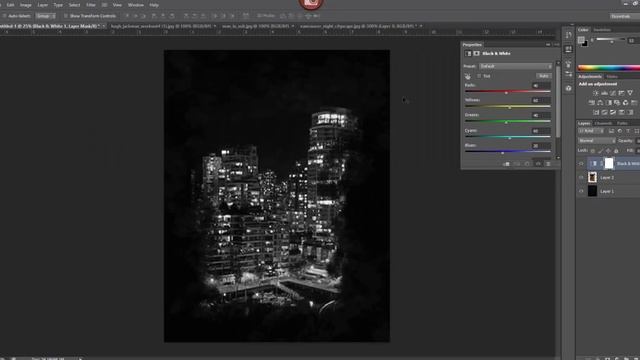Open the Preset dropdown set to Default
640x360 pixels.
point(516,66)
